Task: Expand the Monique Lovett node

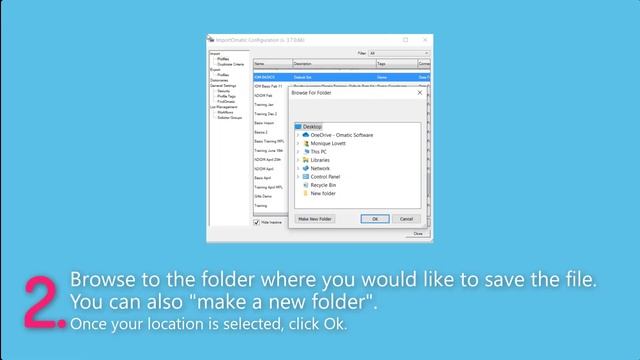Action: tap(298, 144)
